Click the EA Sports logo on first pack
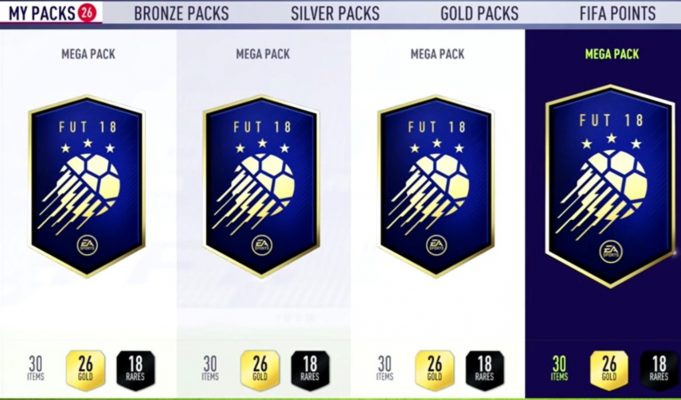681x400 pixels. [x=87, y=245]
